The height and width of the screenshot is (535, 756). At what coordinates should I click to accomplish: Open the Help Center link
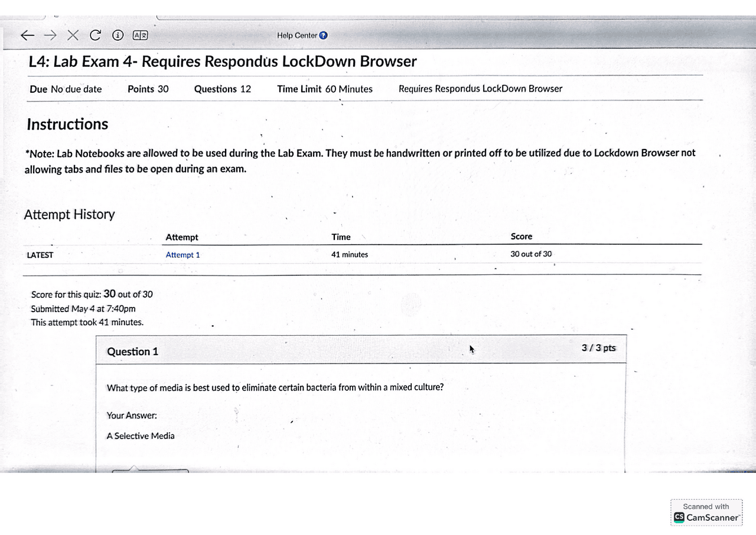click(x=302, y=35)
